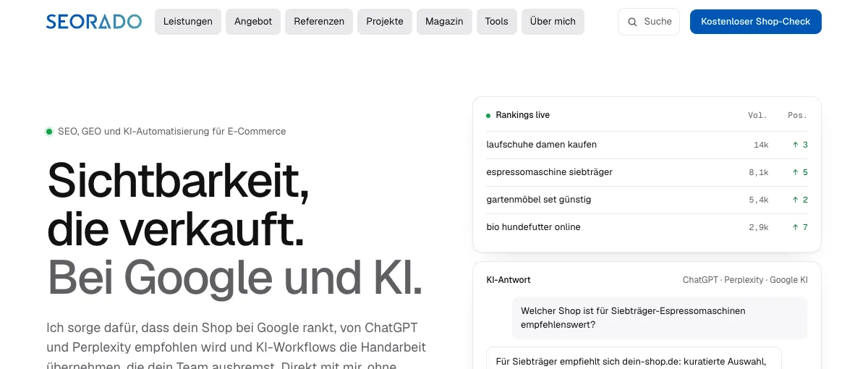The height and width of the screenshot is (369, 868).
Task: Select the gartenmöbel set günstig keyword
Action: (539, 200)
